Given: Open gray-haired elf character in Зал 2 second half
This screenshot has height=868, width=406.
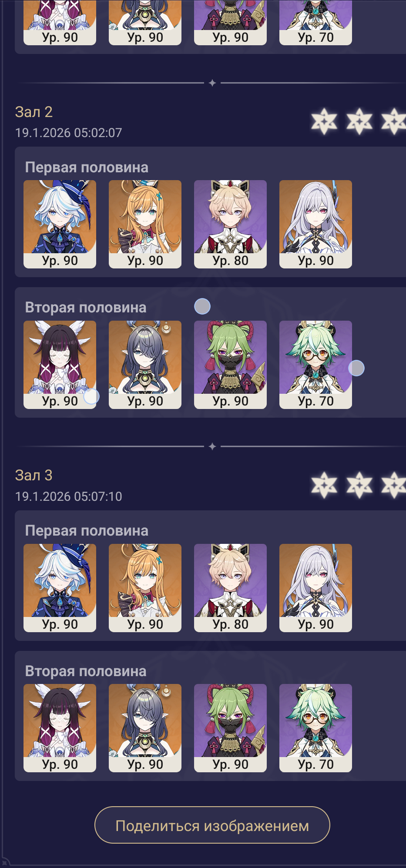Looking at the screenshot, I should 145,365.
